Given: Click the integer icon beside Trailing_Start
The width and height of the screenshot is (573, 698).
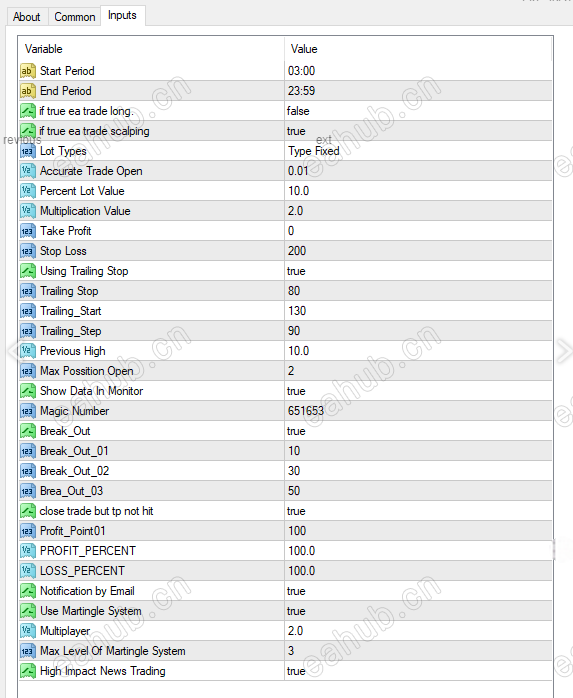Looking at the screenshot, I should coord(28,311).
